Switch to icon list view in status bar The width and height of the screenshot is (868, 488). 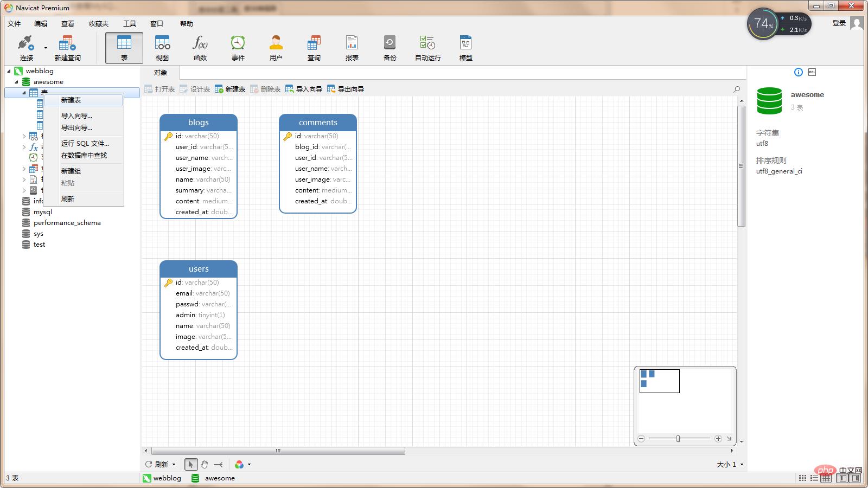tap(802, 478)
